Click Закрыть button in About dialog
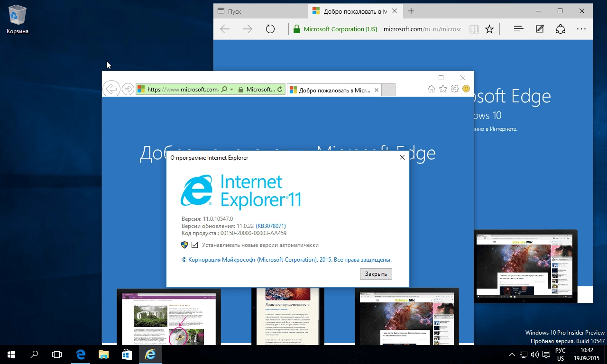Screen dimensions: 607x364 376,273
